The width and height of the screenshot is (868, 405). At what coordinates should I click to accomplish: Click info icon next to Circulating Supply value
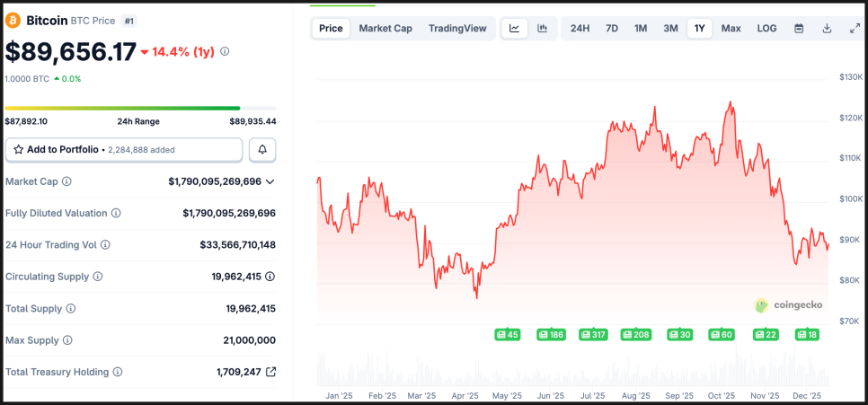point(270,277)
